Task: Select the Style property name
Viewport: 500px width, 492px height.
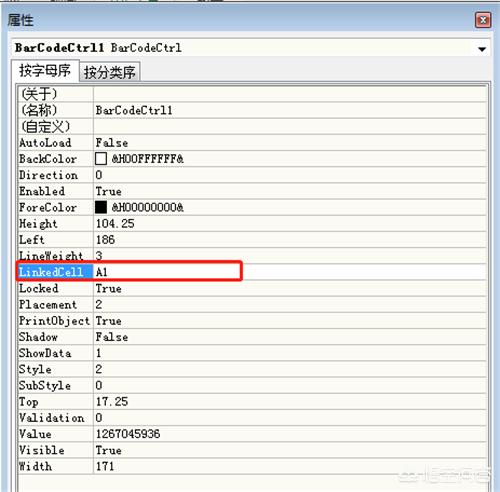Action: [x=35, y=369]
